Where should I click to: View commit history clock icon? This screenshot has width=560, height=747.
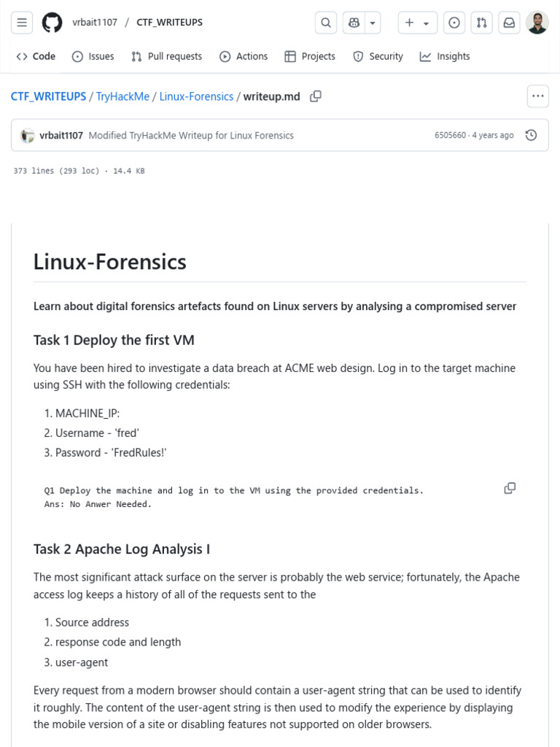(x=532, y=135)
